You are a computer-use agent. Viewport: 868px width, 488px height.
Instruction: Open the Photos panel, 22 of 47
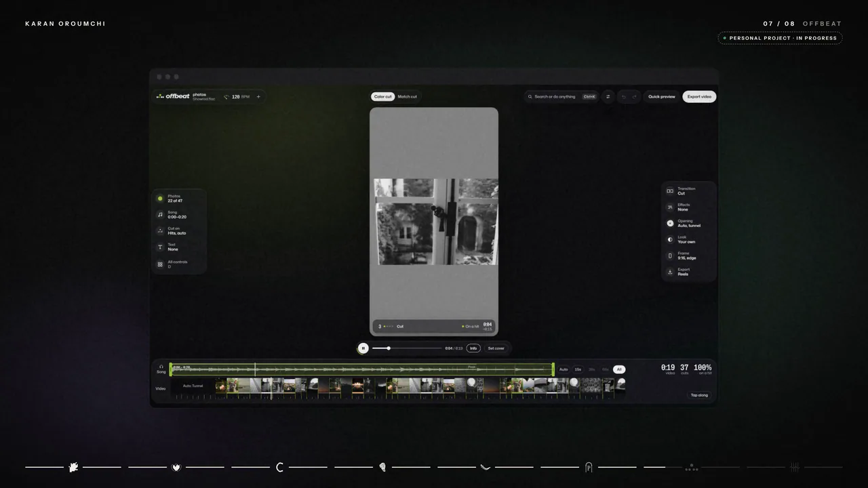pyautogui.click(x=179, y=199)
